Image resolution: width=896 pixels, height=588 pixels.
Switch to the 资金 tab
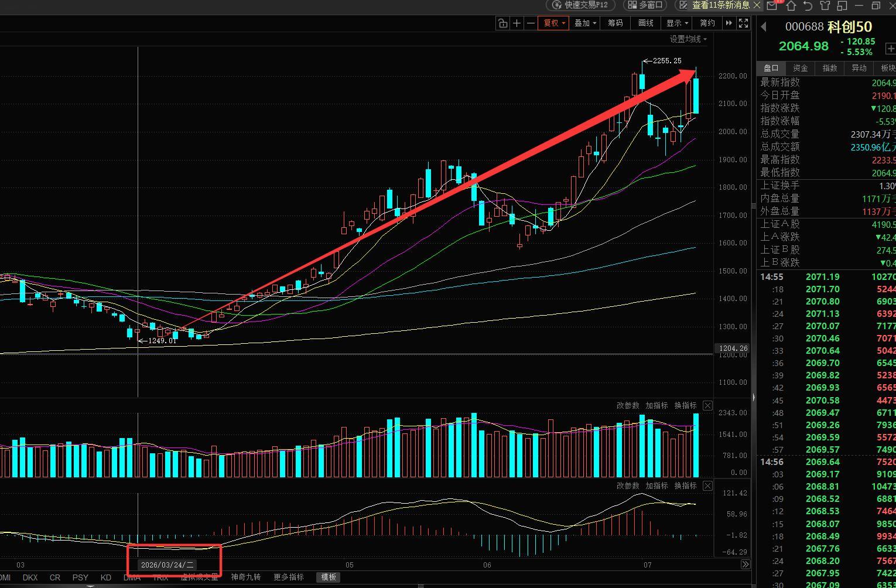[800, 68]
